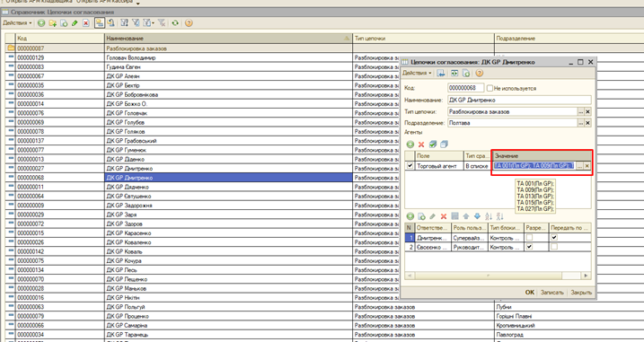Viewport: 644px width, 342px height.
Task: Open filter history dropdown arrow in main toolbar
Action: click(x=154, y=23)
